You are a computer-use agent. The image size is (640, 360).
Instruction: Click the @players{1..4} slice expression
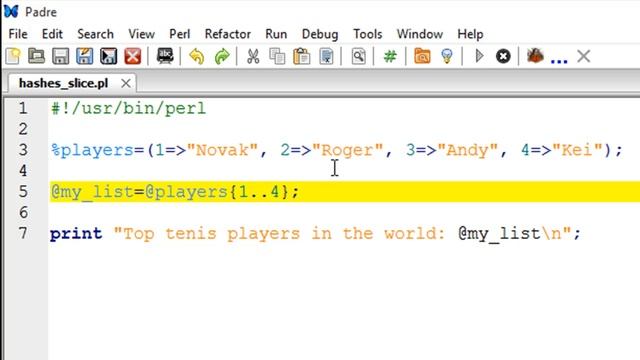click(217, 192)
